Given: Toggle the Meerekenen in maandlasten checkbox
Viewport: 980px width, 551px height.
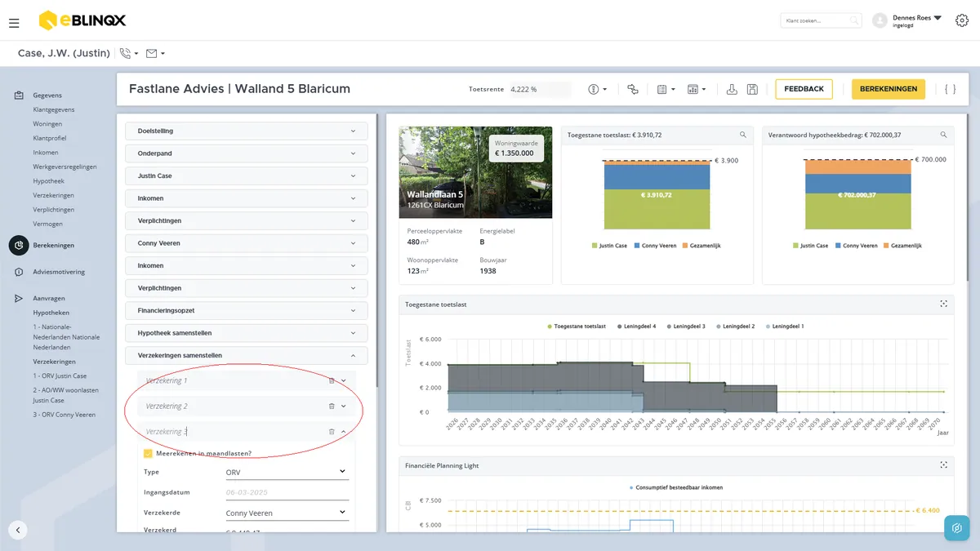Looking at the screenshot, I should point(148,453).
